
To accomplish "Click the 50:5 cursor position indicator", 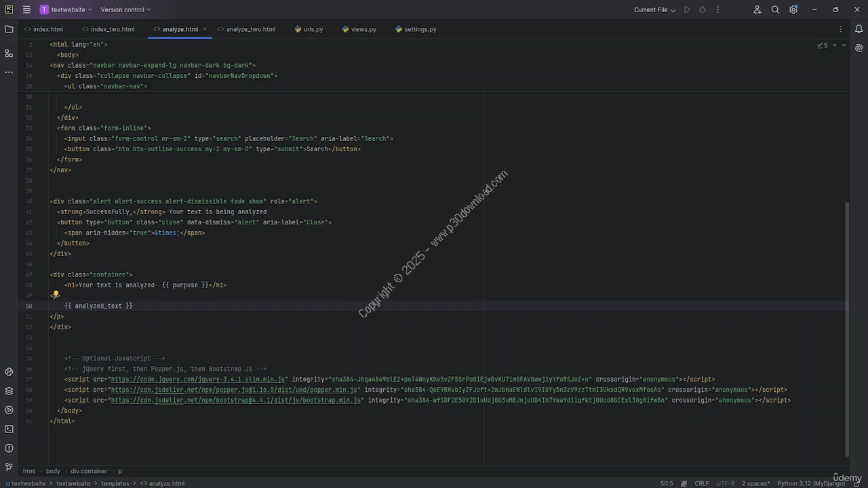I will point(667,483).
